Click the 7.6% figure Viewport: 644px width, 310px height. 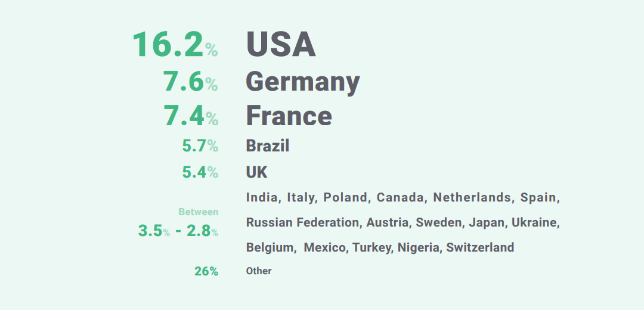point(191,82)
